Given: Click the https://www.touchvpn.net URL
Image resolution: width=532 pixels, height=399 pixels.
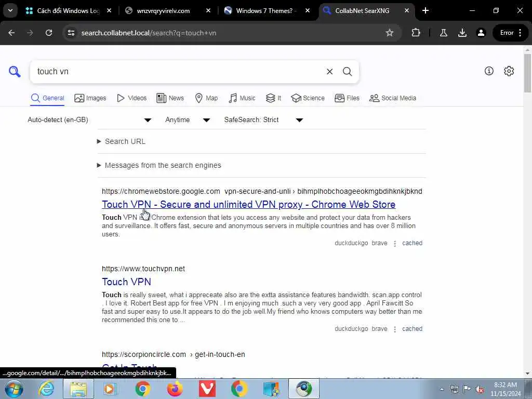Looking at the screenshot, I should point(143,269).
